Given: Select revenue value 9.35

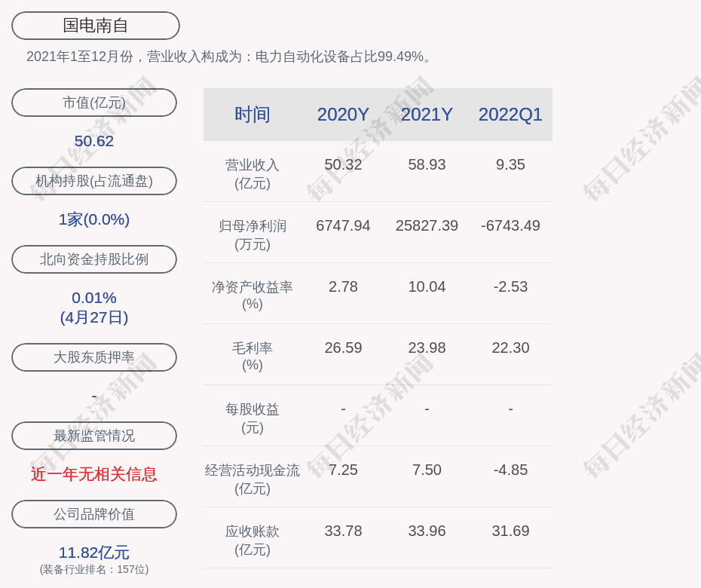Looking at the screenshot, I should (510, 164).
